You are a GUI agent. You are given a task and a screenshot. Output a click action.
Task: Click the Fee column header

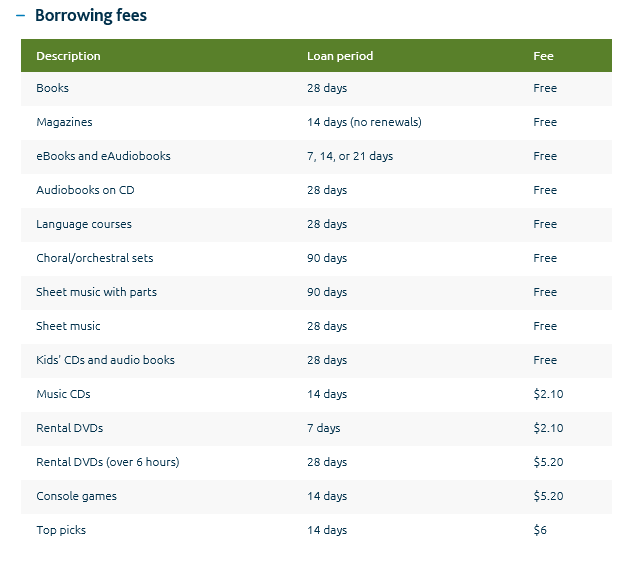click(x=543, y=56)
